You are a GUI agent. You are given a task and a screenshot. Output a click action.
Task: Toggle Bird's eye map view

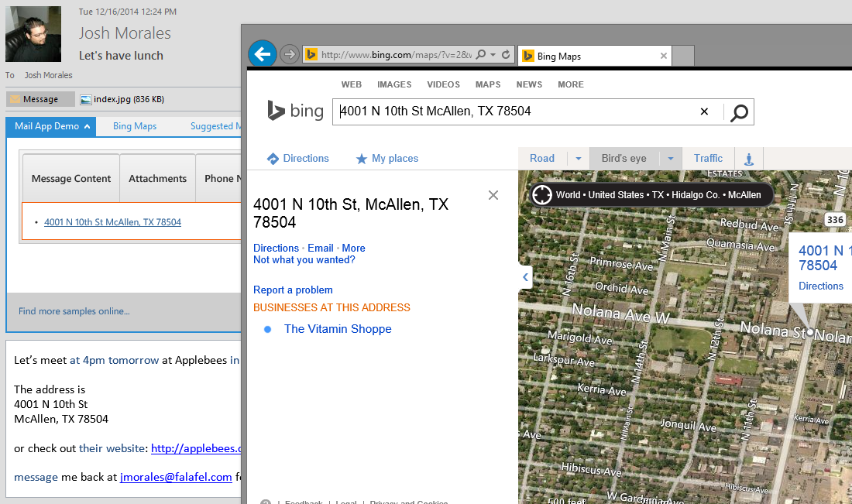[624, 158]
